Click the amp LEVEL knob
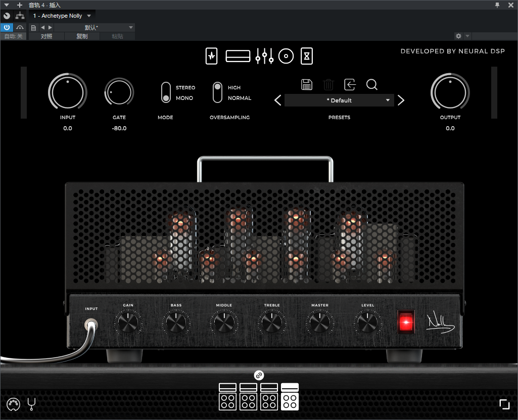This screenshot has width=518, height=420. (368, 323)
